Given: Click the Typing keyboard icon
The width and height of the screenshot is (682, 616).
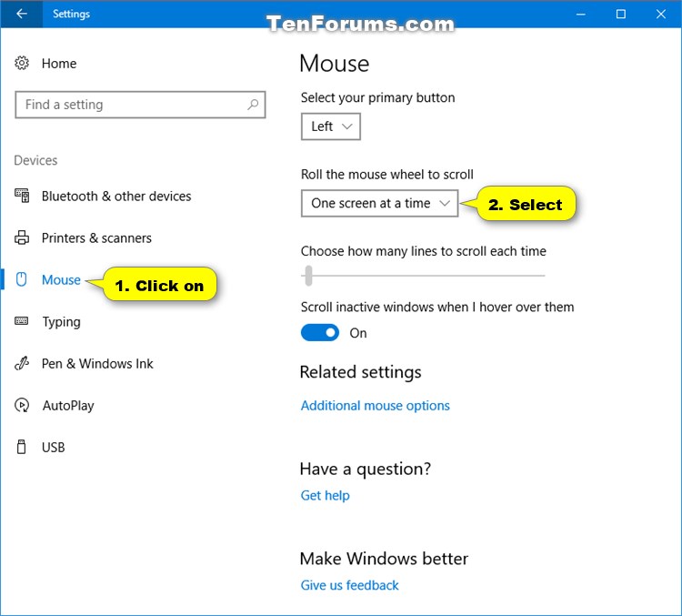Looking at the screenshot, I should coord(22,321).
